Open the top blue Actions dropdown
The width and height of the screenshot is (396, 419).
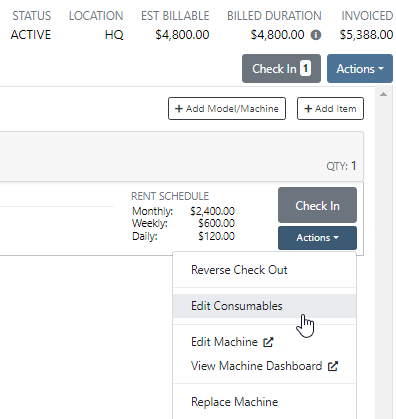[360, 69]
